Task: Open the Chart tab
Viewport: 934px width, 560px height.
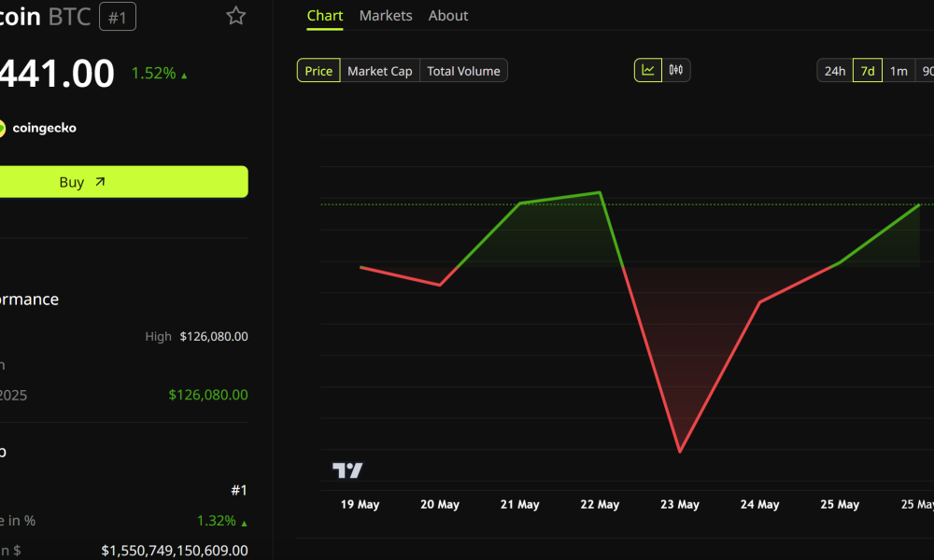Action: (x=325, y=16)
